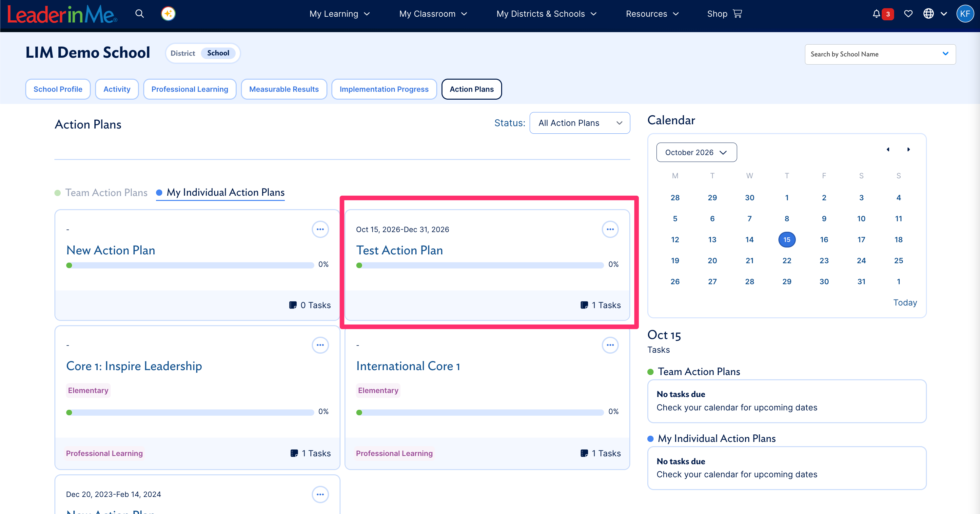Click task icon on Test Action Plan
Image resolution: width=980 pixels, height=514 pixels.
coord(584,305)
